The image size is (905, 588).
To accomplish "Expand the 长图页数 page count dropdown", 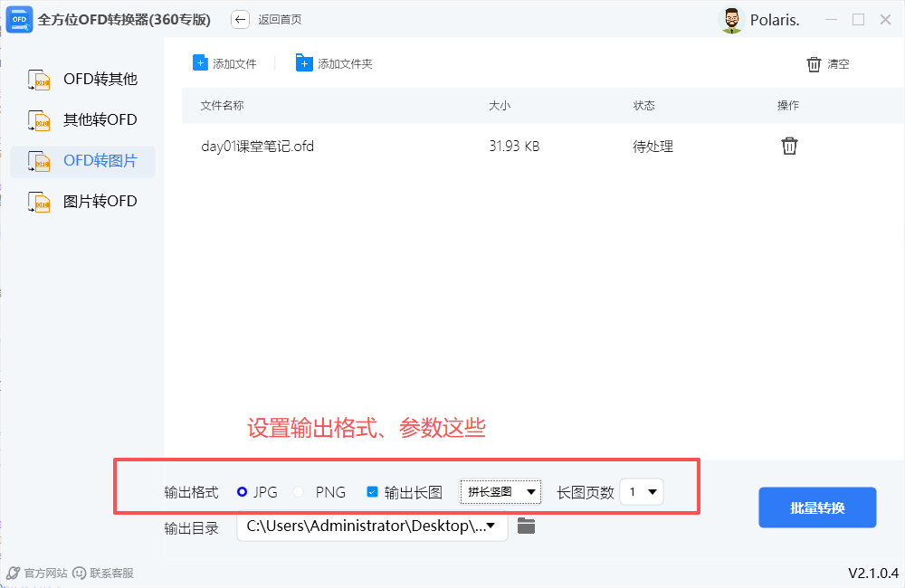I will [641, 491].
